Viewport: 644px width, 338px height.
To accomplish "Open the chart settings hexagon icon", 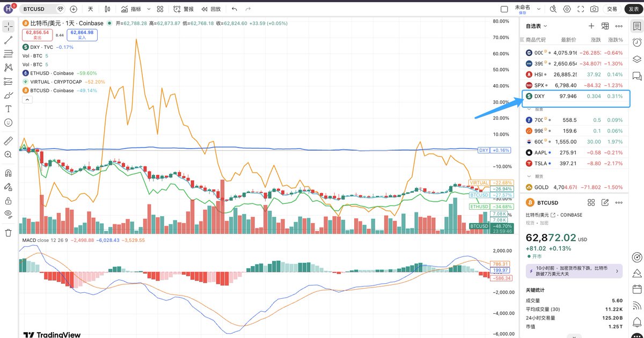I will coord(567,9).
